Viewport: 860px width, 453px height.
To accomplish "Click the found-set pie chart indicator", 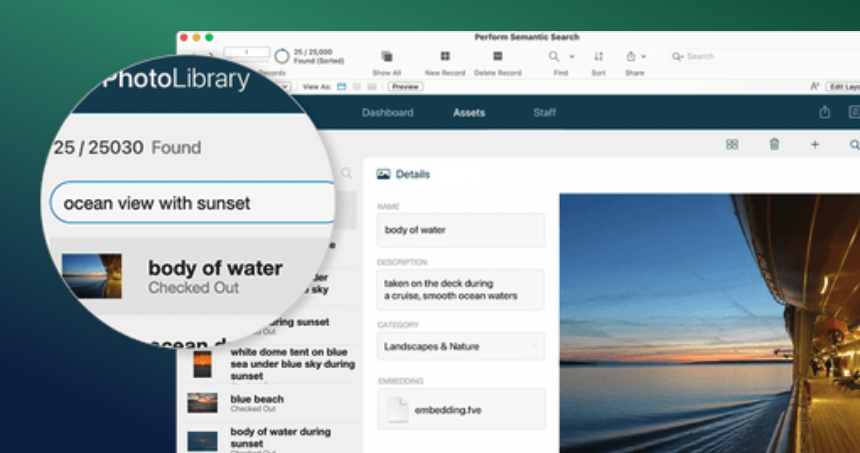I will click(282, 56).
